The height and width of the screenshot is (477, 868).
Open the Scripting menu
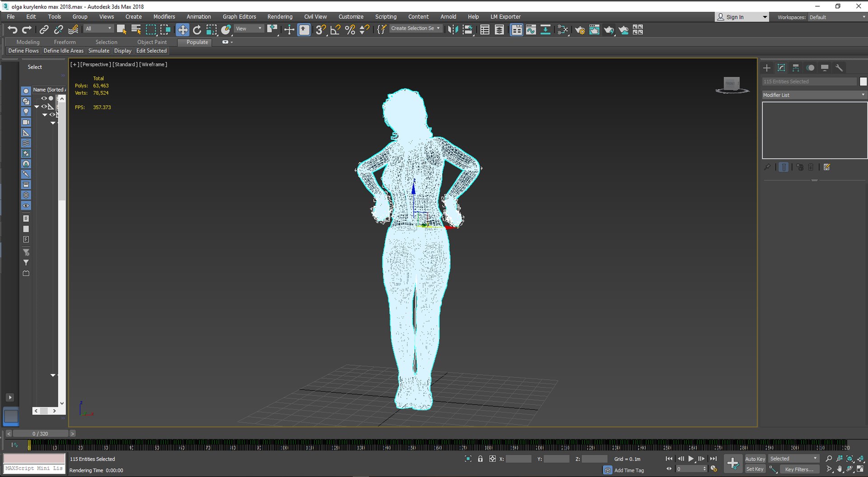386,17
